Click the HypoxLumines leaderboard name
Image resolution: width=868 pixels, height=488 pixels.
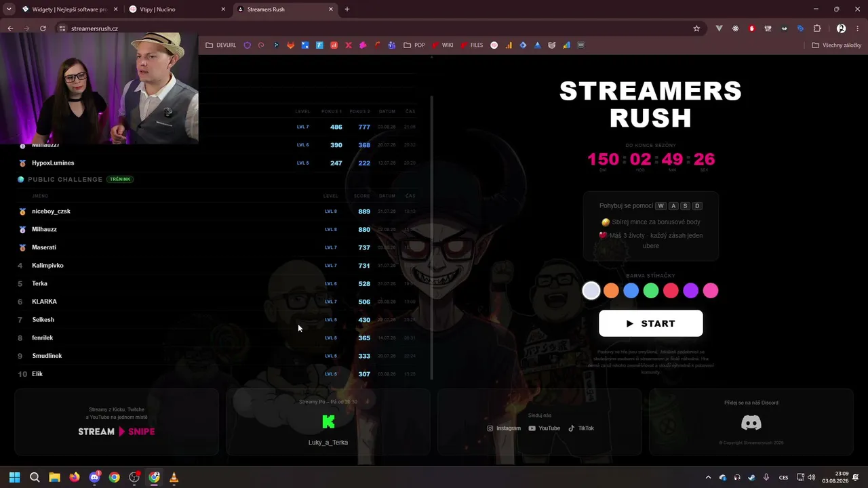tap(53, 163)
